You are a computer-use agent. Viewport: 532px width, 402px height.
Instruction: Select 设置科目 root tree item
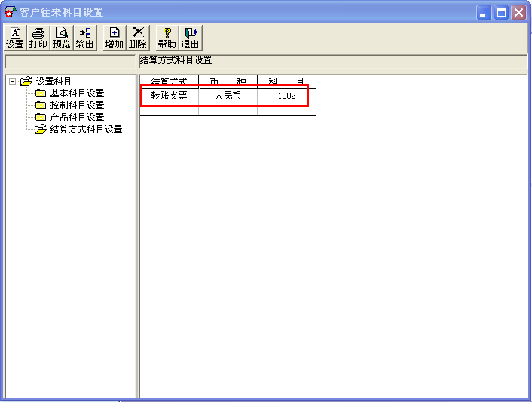(x=54, y=81)
